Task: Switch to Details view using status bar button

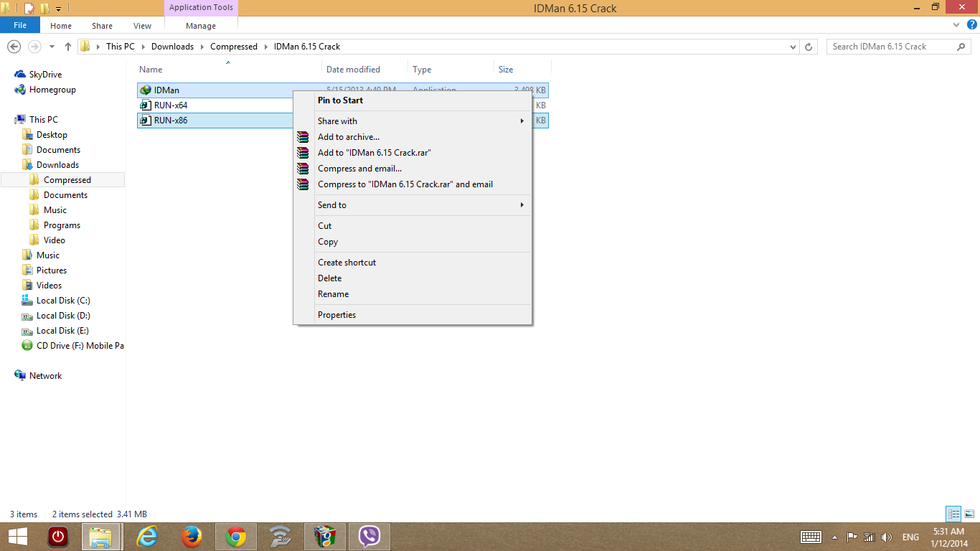Action: (x=953, y=514)
